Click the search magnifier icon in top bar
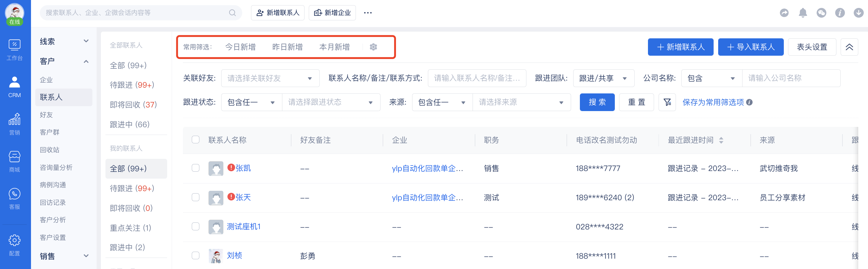Image resolution: width=868 pixels, height=269 pixels. [232, 13]
